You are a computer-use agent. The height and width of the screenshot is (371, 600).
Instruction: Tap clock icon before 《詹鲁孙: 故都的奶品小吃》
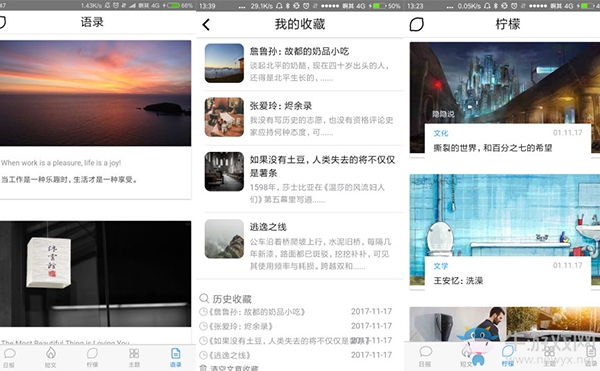click(204, 312)
